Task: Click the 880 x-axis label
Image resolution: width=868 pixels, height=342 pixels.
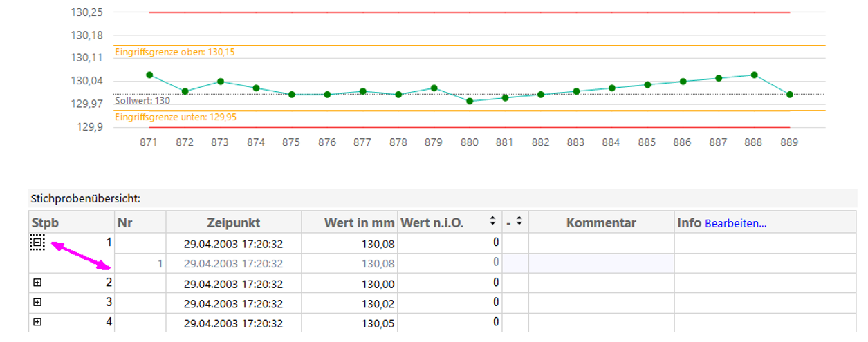Action: point(470,143)
